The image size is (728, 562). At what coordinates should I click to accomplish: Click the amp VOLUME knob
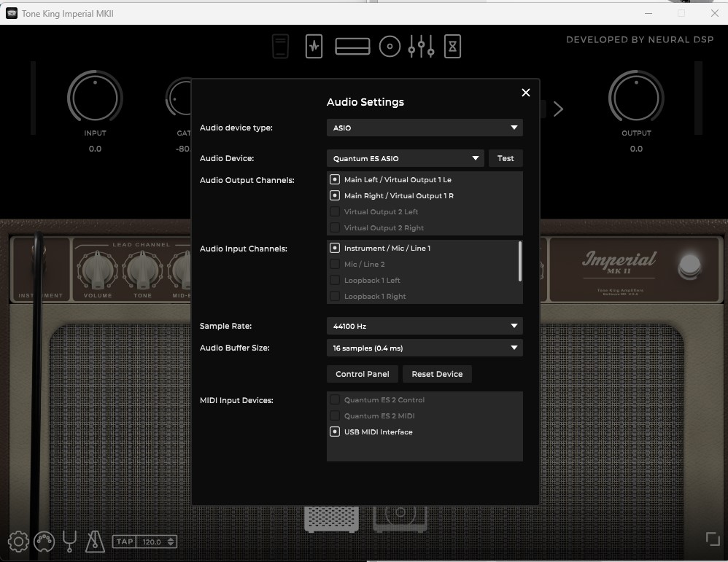[x=98, y=271]
